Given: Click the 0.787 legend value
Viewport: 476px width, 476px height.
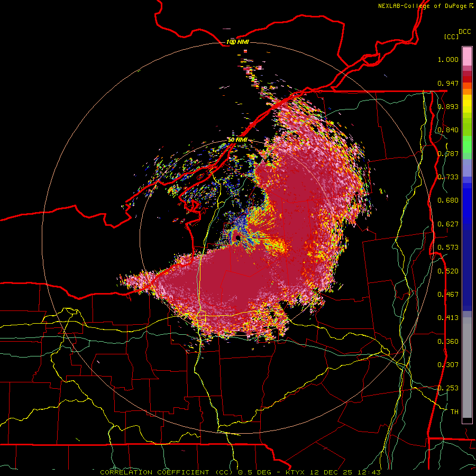Looking at the screenshot, I should tap(448, 153).
